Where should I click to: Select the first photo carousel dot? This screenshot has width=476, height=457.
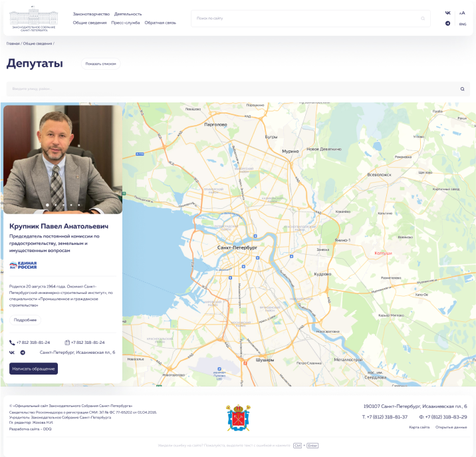pos(47,205)
